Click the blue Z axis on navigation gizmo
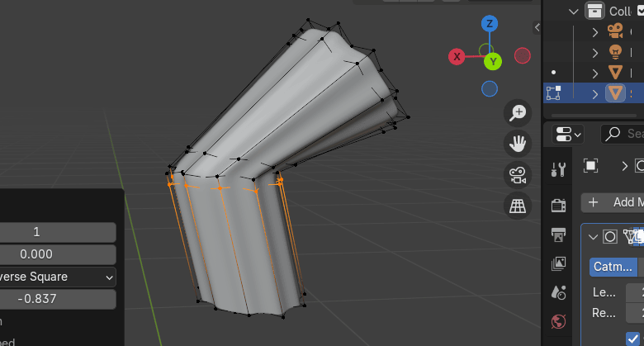The height and width of the screenshot is (346, 644). [x=490, y=24]
